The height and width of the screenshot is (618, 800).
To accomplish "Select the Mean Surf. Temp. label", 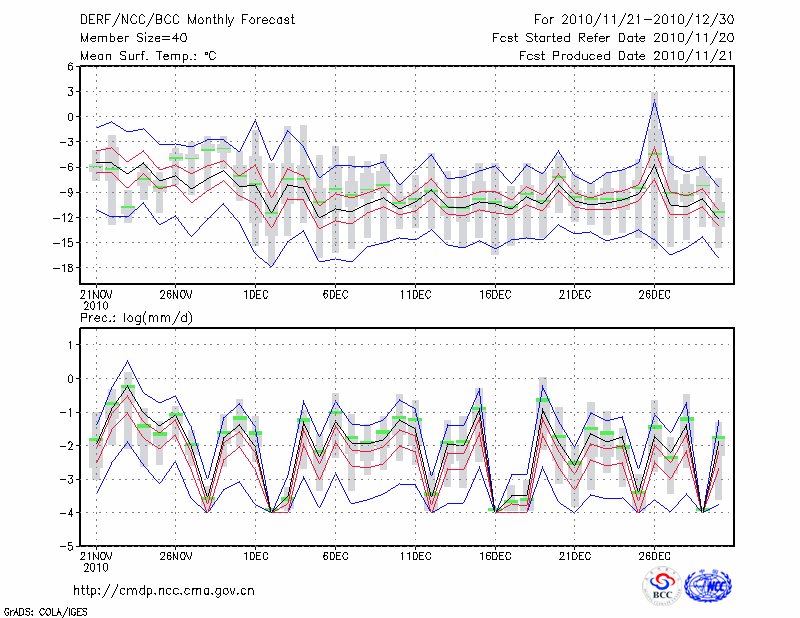I will (148, 56).
